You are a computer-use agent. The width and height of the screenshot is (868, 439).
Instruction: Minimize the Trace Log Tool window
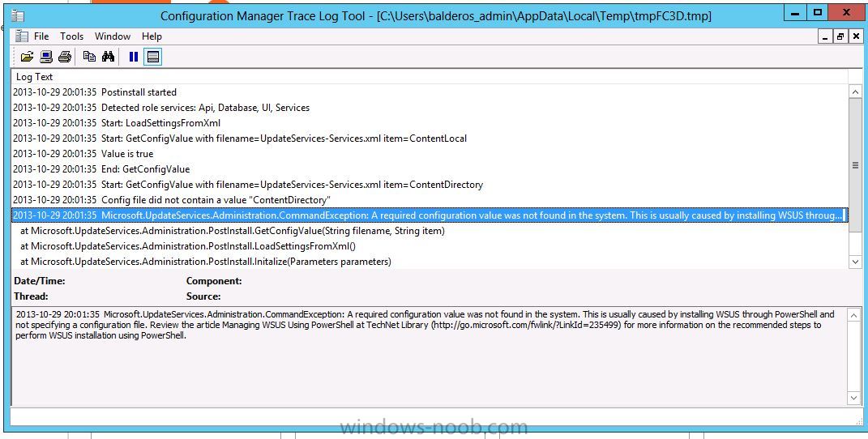[796, 13]
